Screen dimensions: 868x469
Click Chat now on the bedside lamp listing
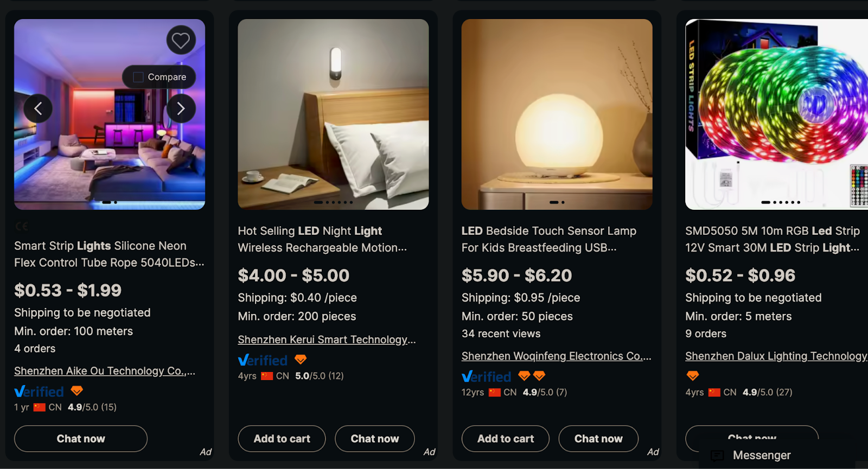tap(598, 439)
